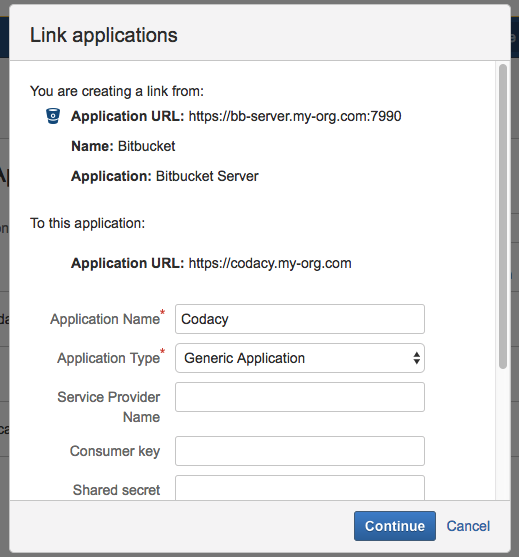This screenshot has height=557, width=519.
Task: Click 'You are creating a link from:' text
Action: click(117, 91)
